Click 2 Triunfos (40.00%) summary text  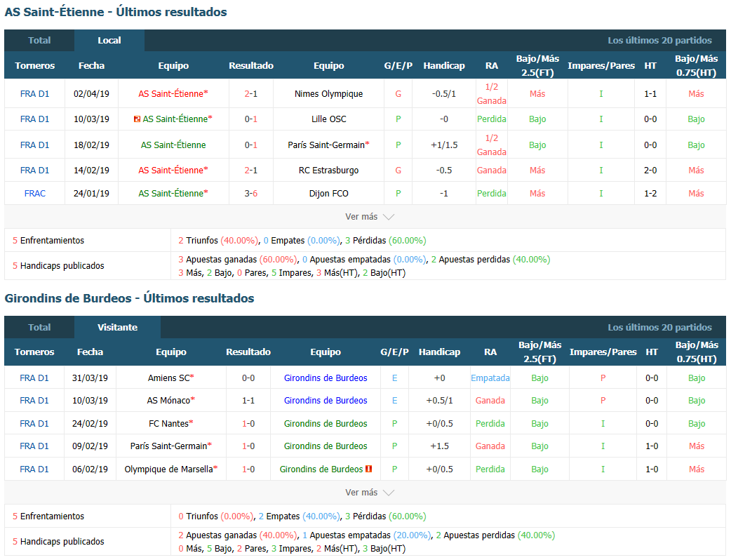(217, 241)
